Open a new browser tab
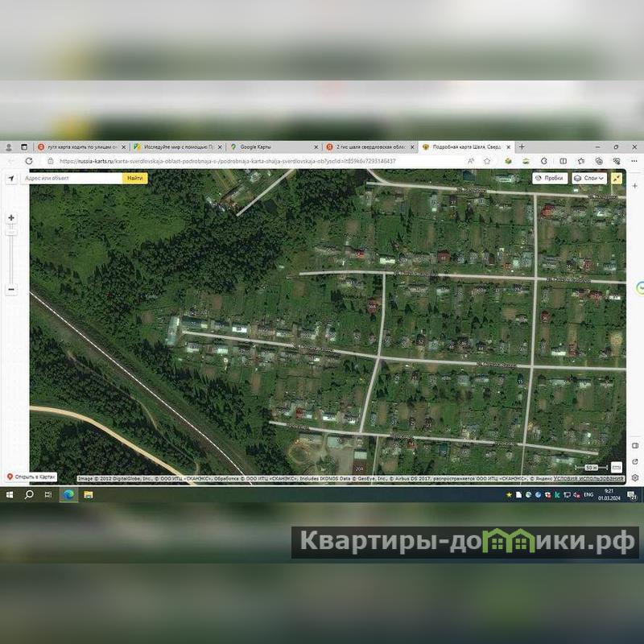 coord(522,147)
